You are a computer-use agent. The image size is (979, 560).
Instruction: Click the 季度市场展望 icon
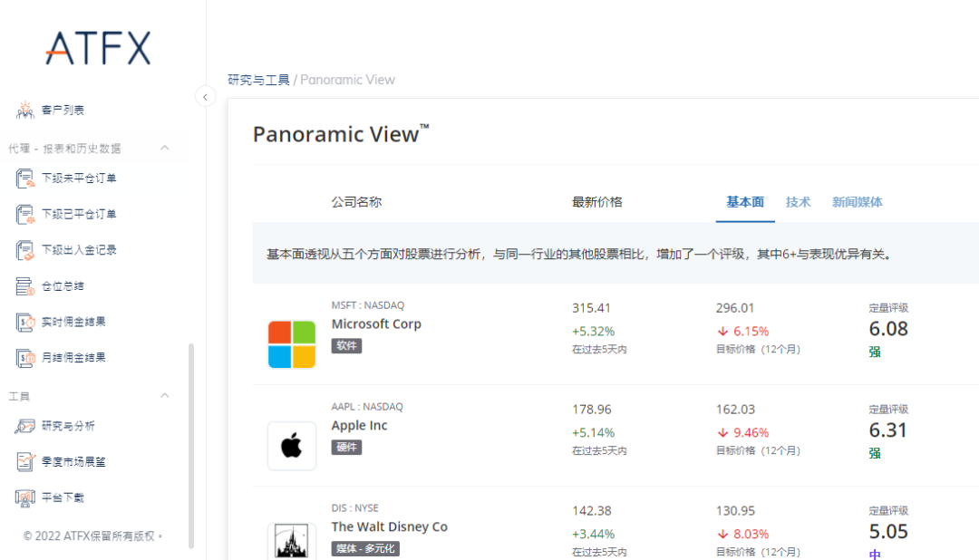coord(25,462)
